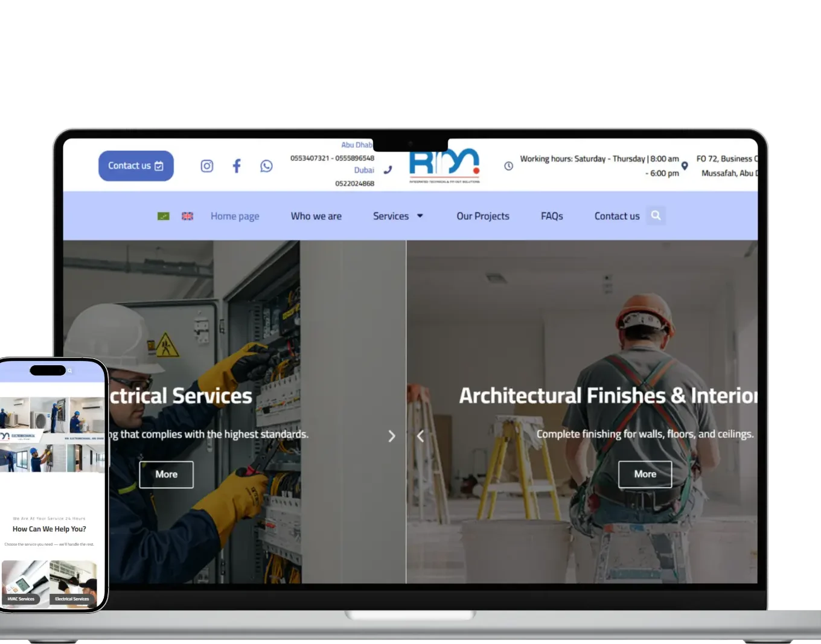Open search with the magnifier icon

click(x=656, y=215)
